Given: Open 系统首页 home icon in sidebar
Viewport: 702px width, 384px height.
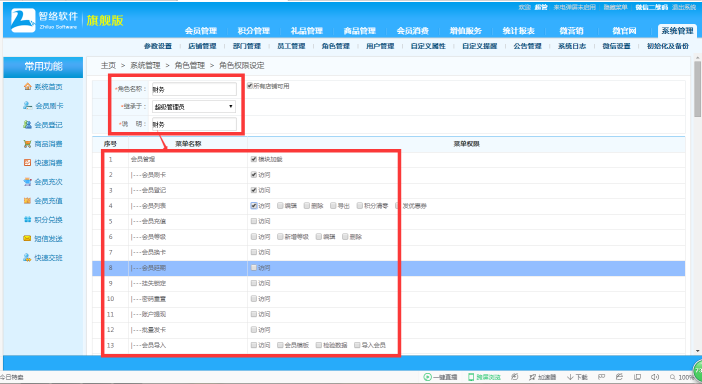Looking at the screenshot, I should click(28, 86).
